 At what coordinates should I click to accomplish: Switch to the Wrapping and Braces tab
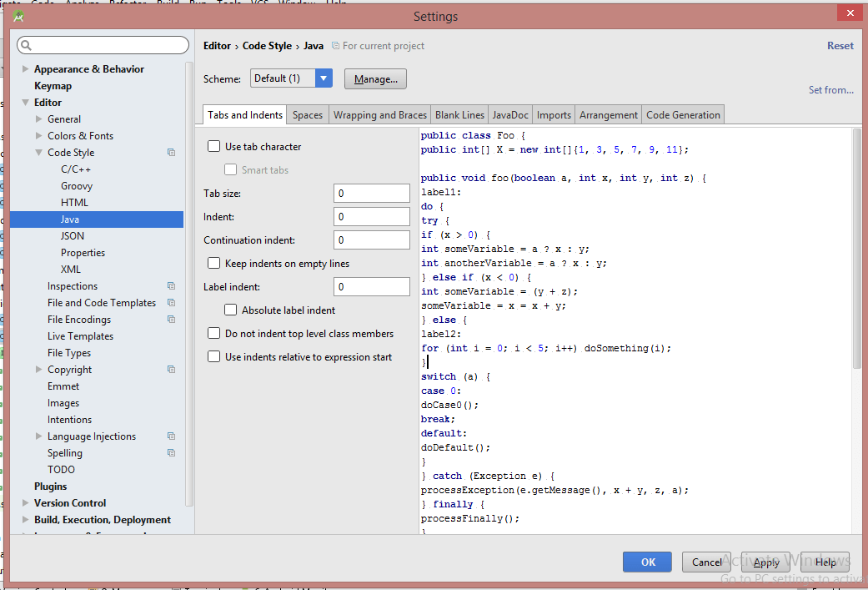pos(379,115)
